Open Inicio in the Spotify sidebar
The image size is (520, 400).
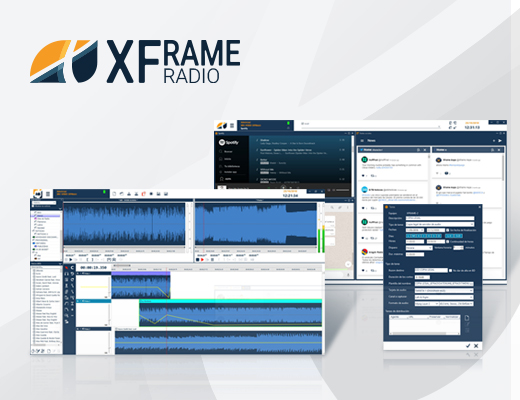pyautogui.click(x=225, y=159)
